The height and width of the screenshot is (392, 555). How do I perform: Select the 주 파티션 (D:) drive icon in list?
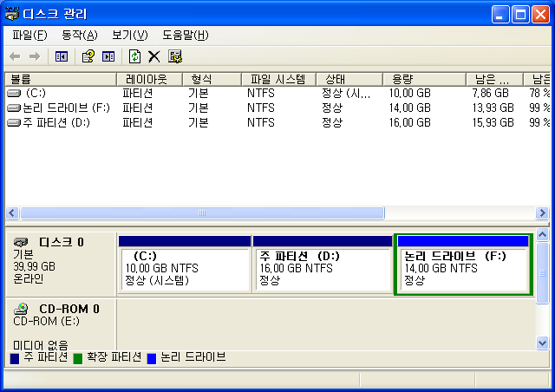point(14,122)
